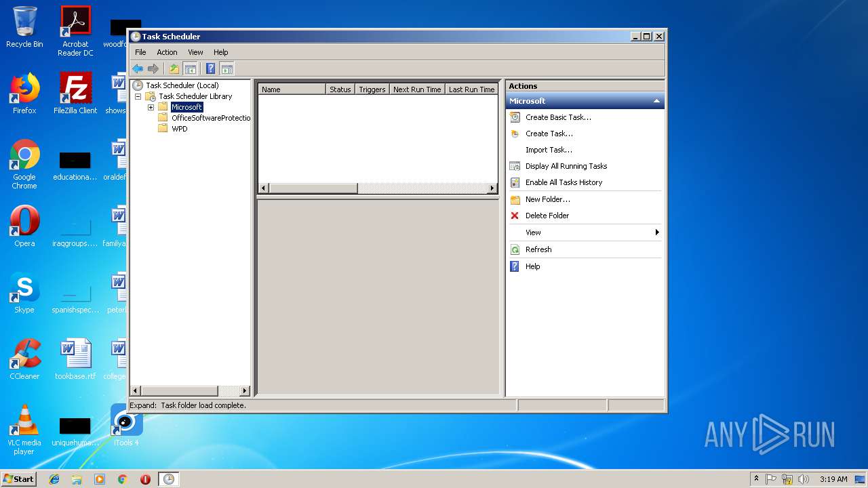Expand the Microsoft folder tree node

tap(151, 107)
